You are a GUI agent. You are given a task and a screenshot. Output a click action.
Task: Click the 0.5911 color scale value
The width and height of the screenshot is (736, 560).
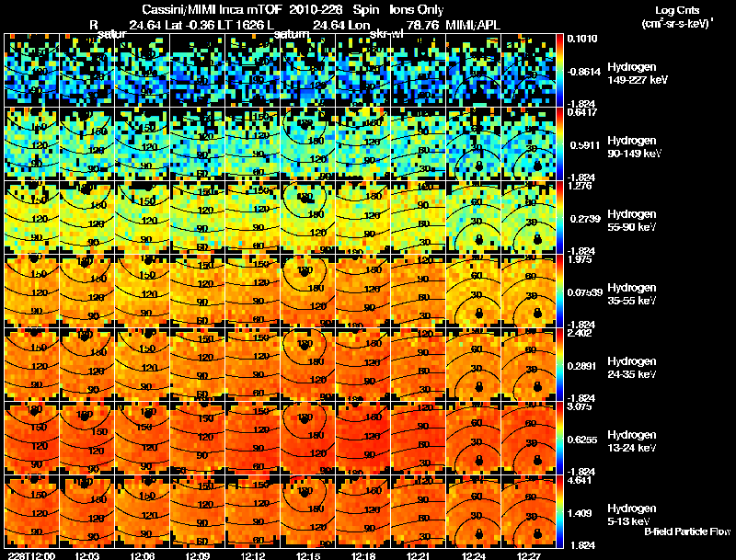[x=585, y=145]
